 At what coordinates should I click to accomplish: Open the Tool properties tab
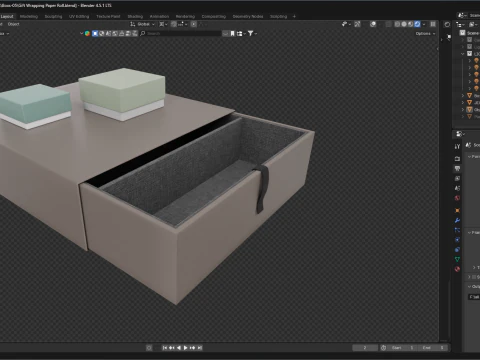[x=457, y=146]
